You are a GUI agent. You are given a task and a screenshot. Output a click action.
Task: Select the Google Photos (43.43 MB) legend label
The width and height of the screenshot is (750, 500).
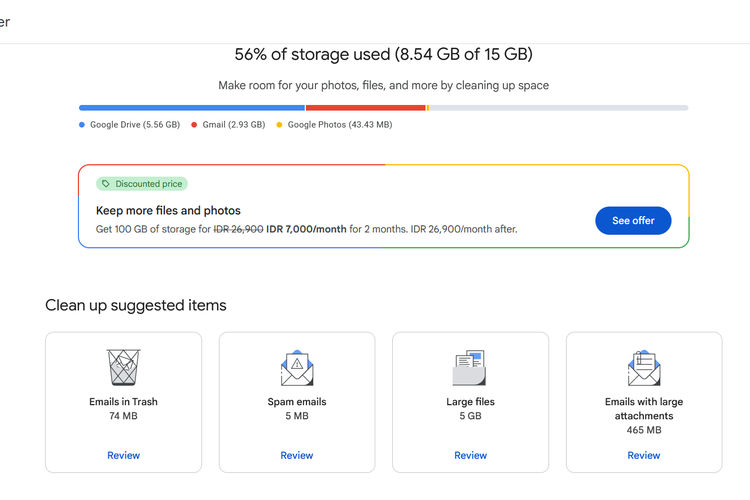coord(340,125)
